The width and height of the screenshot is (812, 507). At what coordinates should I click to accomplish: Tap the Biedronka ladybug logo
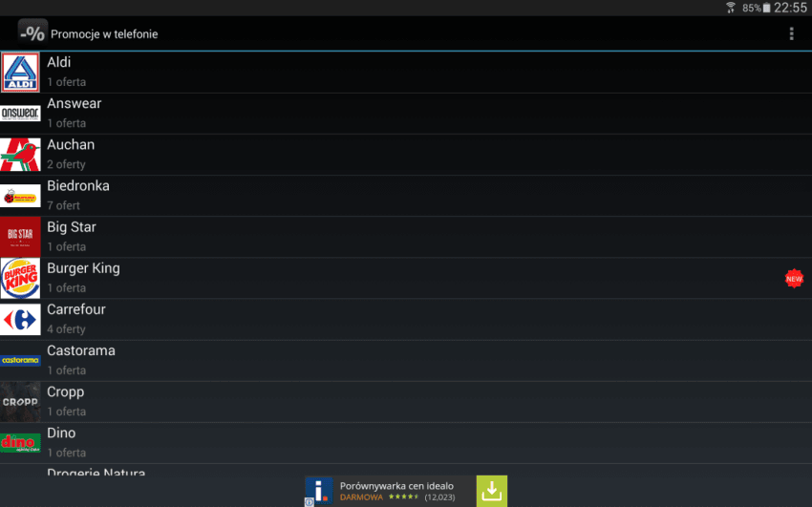[20, 196]
